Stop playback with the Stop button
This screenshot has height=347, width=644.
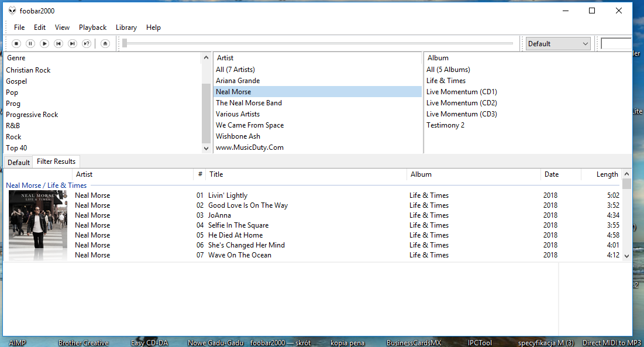[x=16, y=43]
